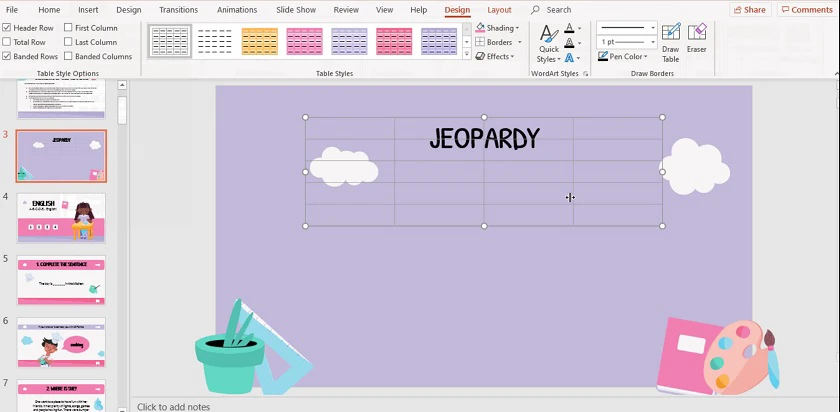840x412 pixels.
Task: Collapse the ribbon with the arrow
Action: (836, 73)
